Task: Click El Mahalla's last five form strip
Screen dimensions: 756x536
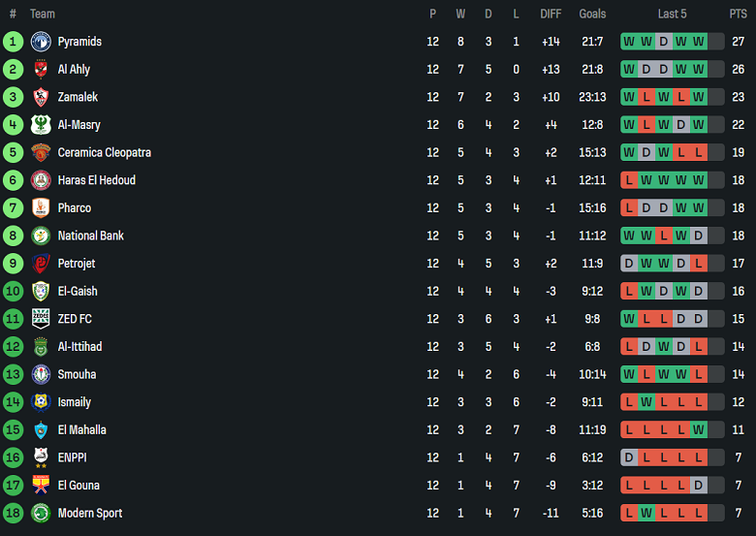Action: tap(672, 430)
